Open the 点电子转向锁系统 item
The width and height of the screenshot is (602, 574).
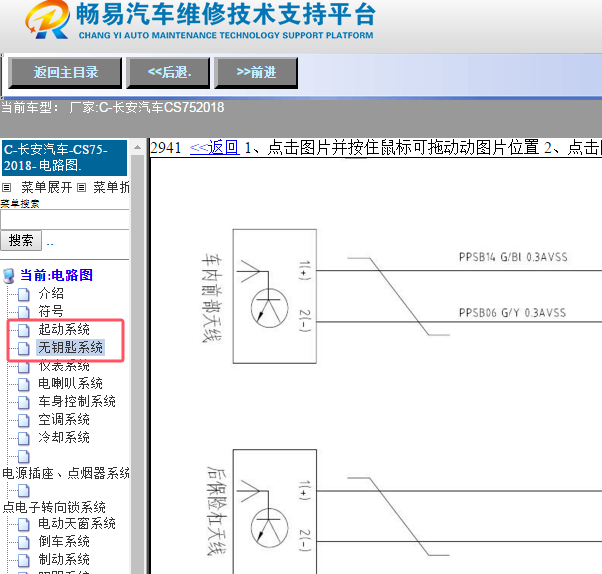(x=54, y=507)
